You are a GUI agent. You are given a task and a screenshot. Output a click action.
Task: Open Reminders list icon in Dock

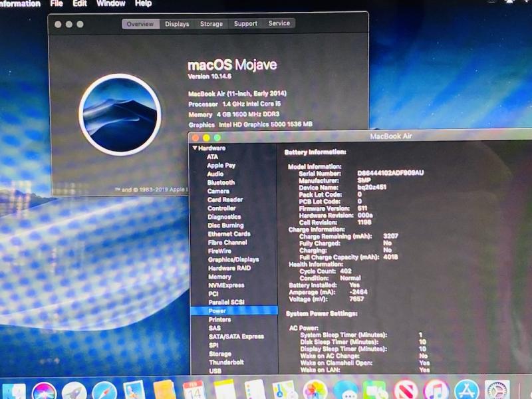(x=255, y=390)
